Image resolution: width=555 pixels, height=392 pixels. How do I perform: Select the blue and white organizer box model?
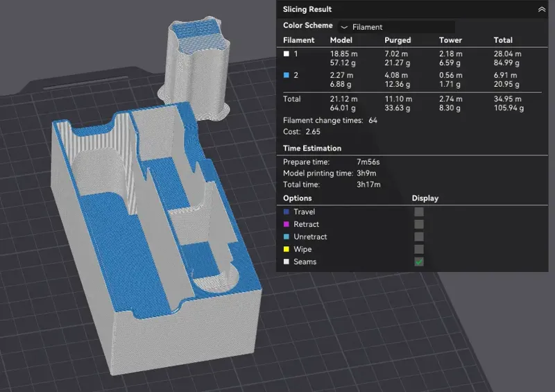pos(155,241)
